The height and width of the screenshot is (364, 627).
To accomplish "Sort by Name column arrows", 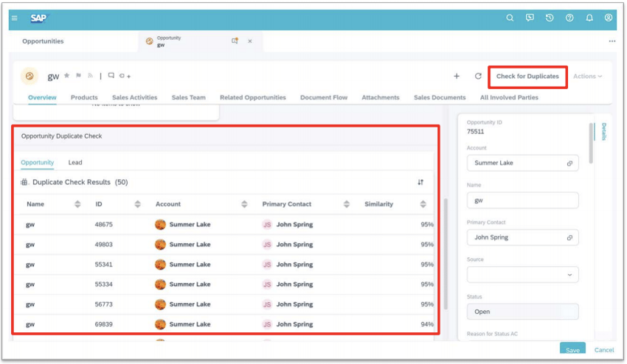I will point(77,204).
